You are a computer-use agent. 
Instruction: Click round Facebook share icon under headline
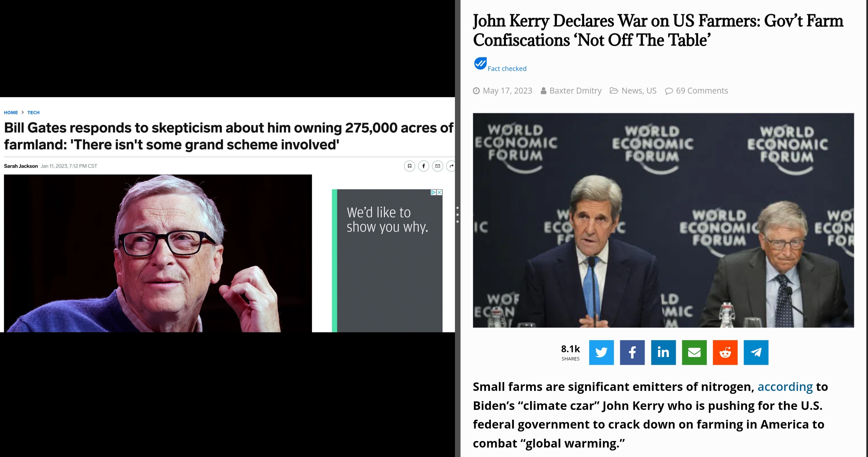click(x=424, y=166)
